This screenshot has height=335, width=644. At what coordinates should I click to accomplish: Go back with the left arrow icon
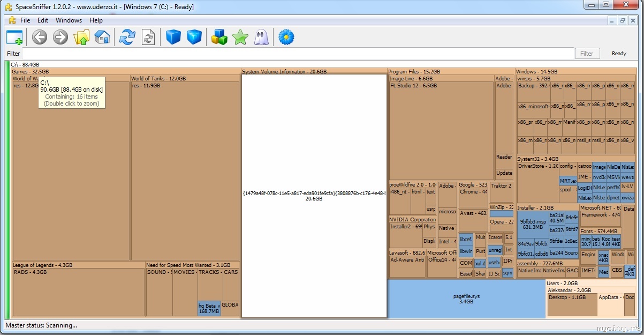tap(40, 37)
